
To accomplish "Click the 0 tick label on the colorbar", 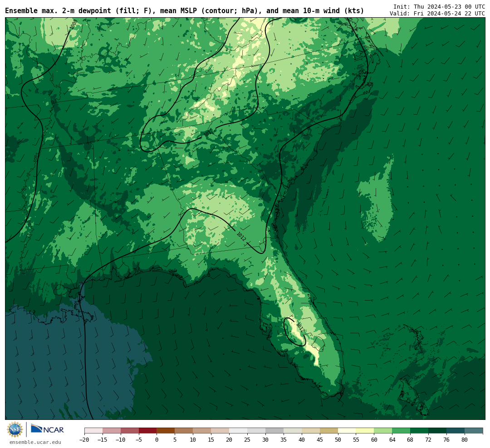I will tap(157, 440).
